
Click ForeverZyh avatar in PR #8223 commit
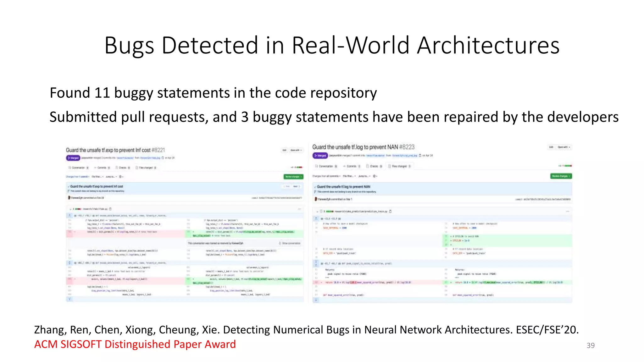click(x=316, y=199)
